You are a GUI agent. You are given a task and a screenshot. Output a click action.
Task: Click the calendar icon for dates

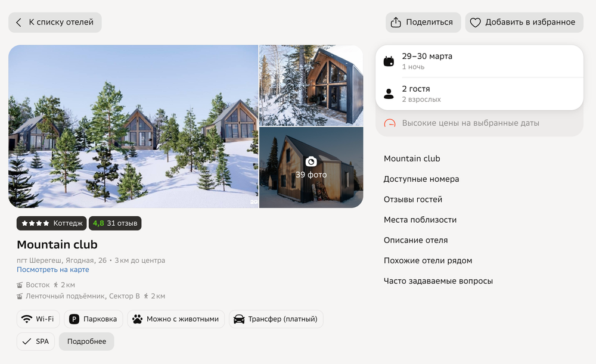tap(389, 61)
